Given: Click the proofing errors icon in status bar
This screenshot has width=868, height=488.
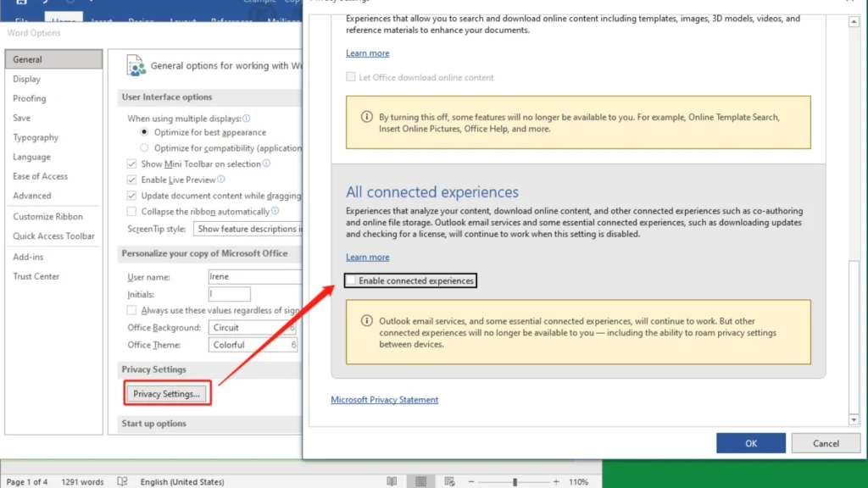Looking at the screenshot, I should [121, 480].
